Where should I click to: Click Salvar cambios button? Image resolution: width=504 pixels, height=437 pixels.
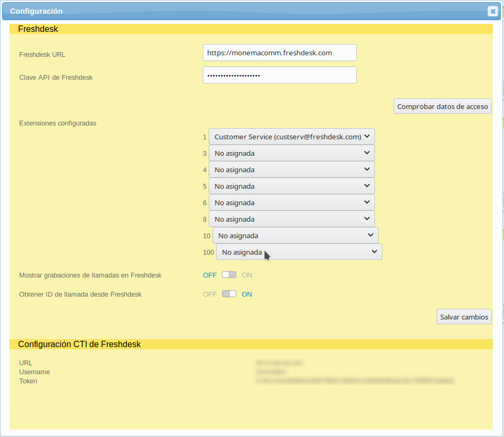464,317
